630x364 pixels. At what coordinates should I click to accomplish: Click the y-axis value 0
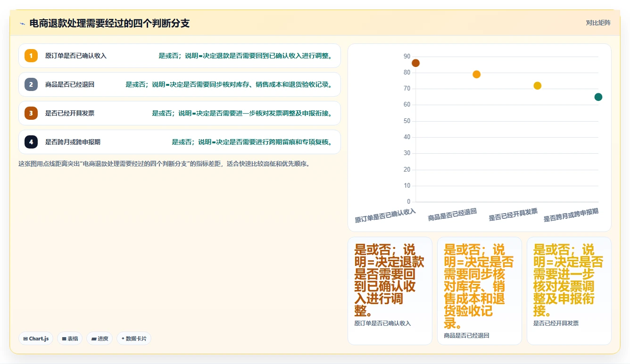pyautogui.click(x=408, y=202)
